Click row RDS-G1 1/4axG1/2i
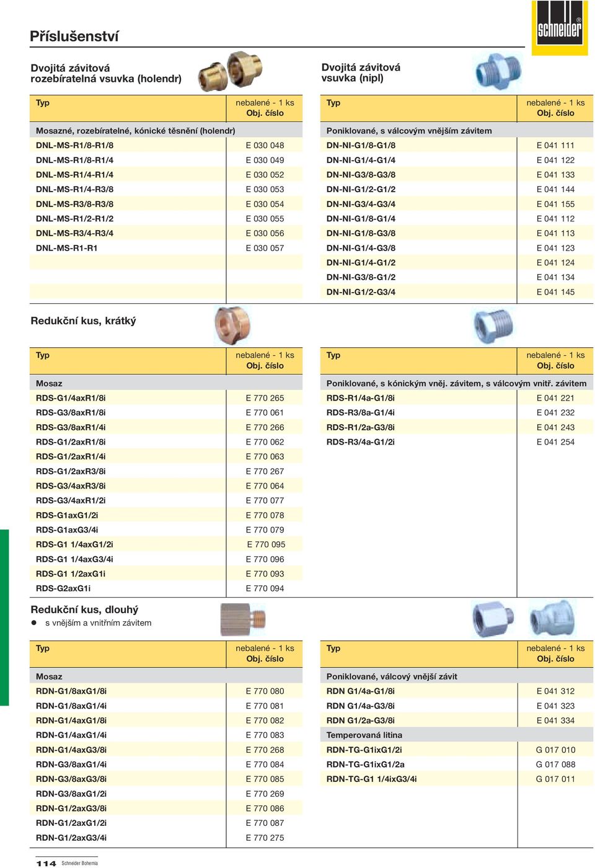The width and height of the screenshot is (595, 868). pos(166,544)
